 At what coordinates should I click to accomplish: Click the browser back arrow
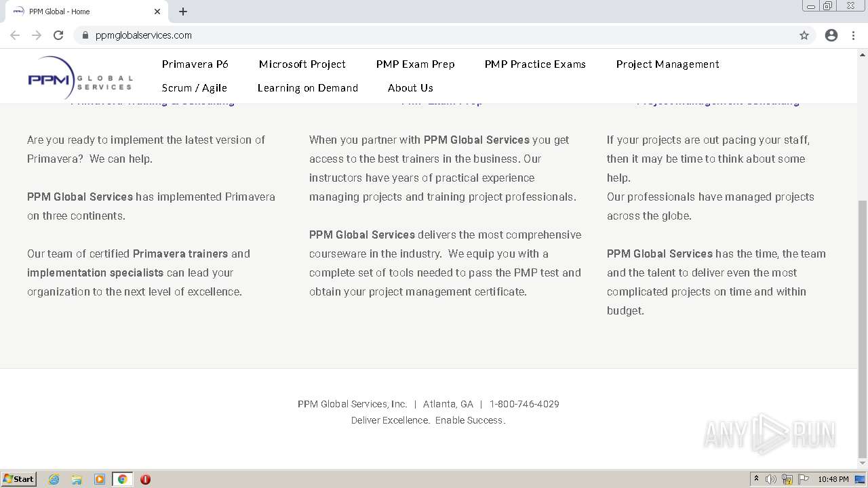(15, 35)
